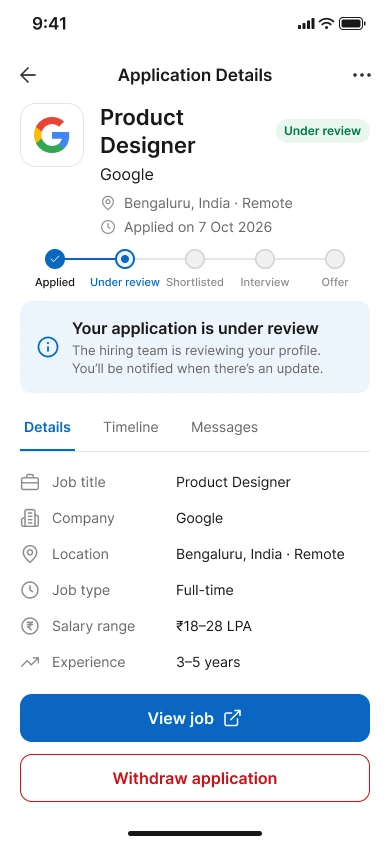Select the Under review step circle
Viewport: 390px width, 844px height.
click(x=125, y=259)
